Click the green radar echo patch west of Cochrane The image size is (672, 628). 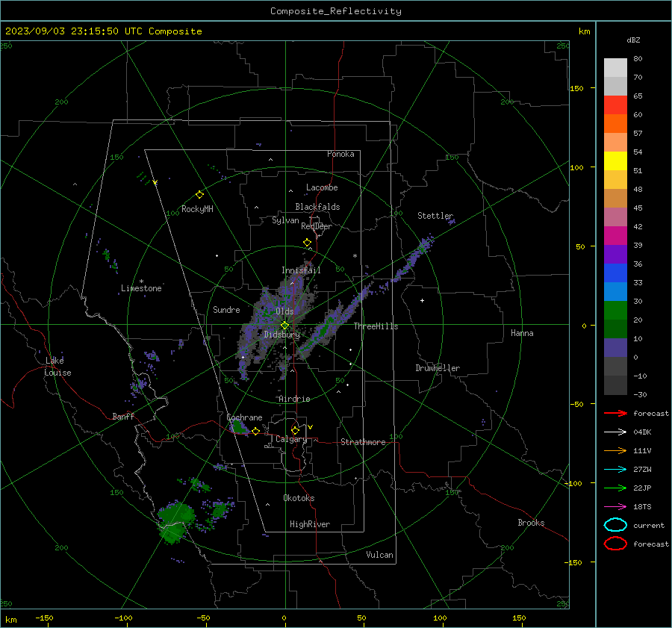238,427
